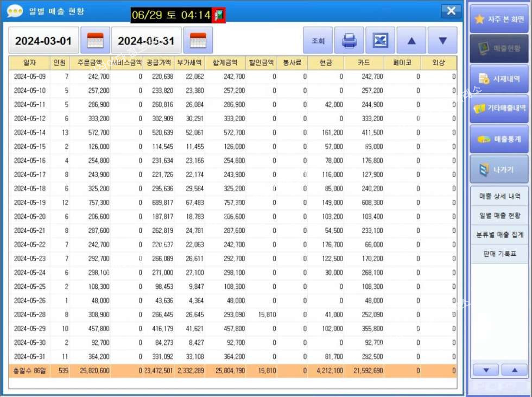This screenshot has width=532, height=397.
Task: Select the 판매 기록표 menu item
Action: [x=499, y=254]
